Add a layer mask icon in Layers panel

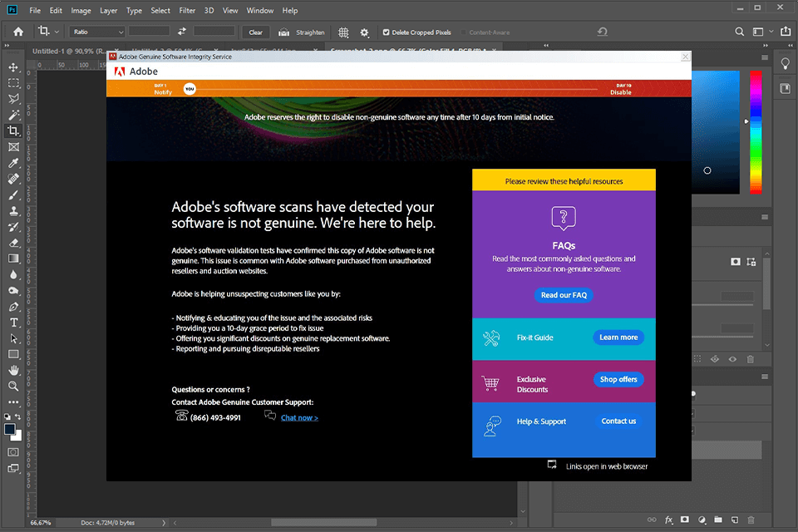coord(685,520)
